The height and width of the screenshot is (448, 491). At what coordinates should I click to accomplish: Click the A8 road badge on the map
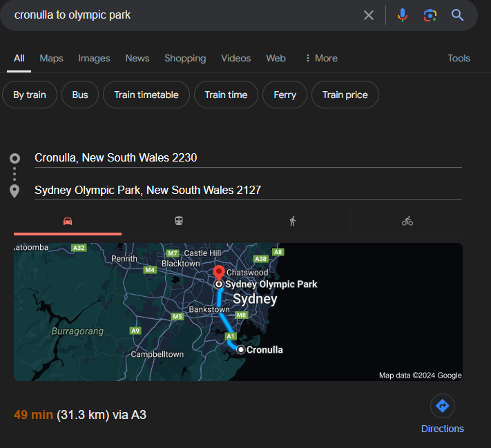[278, 252]
